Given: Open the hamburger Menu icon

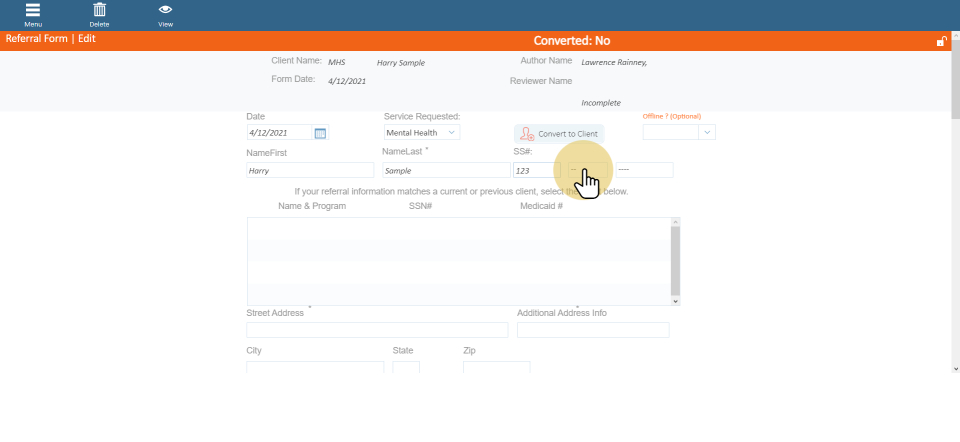Looking at the screenshot, I should [33, 12].
